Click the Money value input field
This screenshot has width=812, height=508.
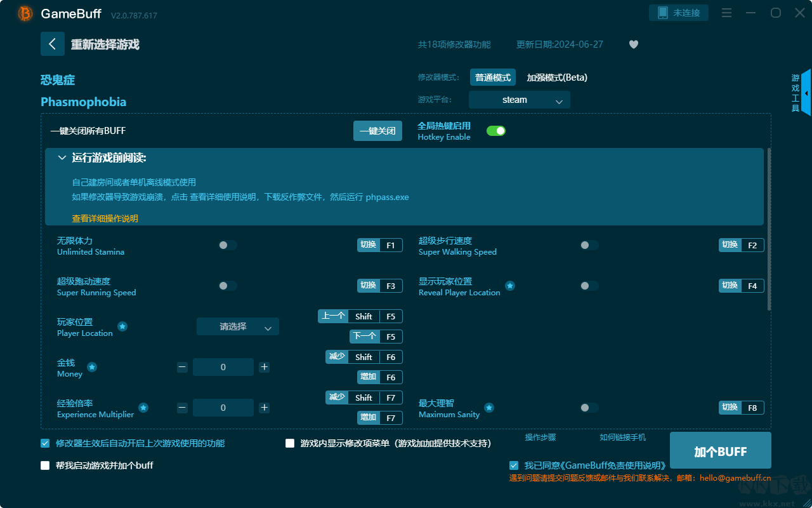pos(223,366)
